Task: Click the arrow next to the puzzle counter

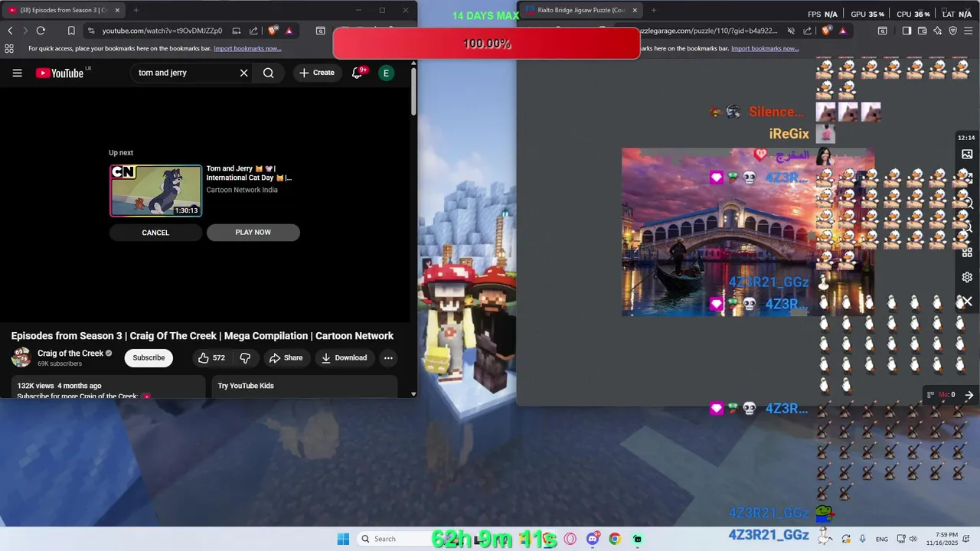Action: click(969, 395)
